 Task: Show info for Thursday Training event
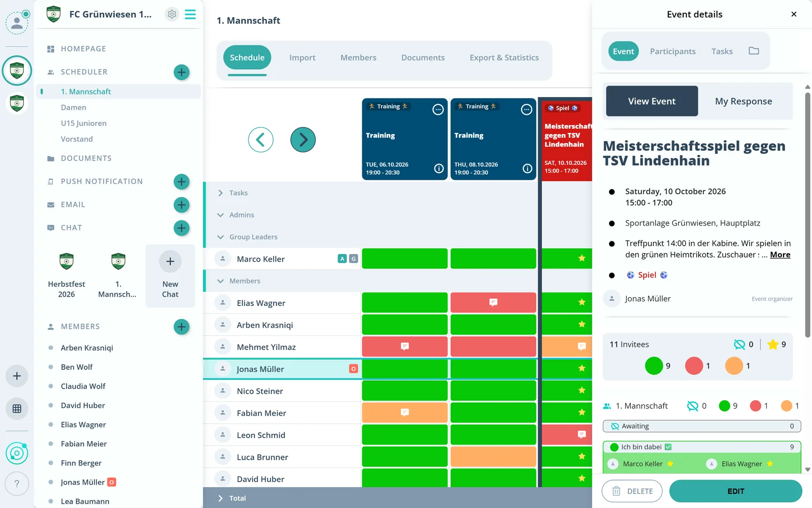click(527, 169)
